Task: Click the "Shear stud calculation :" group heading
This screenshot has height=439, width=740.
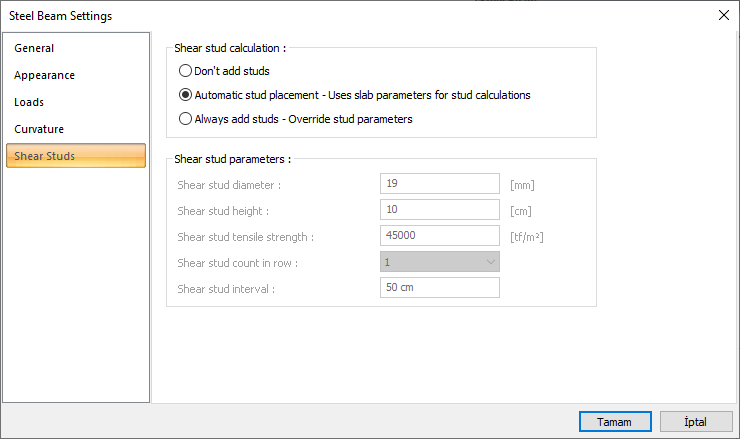Action: pyautogui.click(x=230, y=47)
